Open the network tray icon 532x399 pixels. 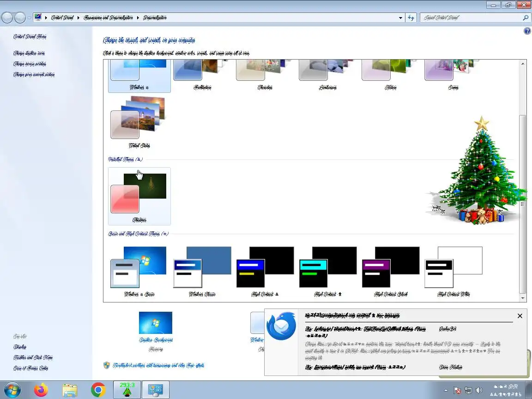(x=468, y=390)
